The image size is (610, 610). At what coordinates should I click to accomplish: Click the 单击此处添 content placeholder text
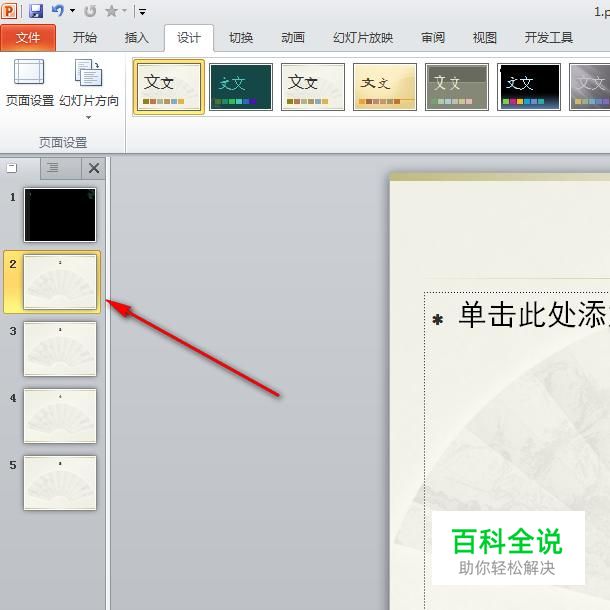534,314
